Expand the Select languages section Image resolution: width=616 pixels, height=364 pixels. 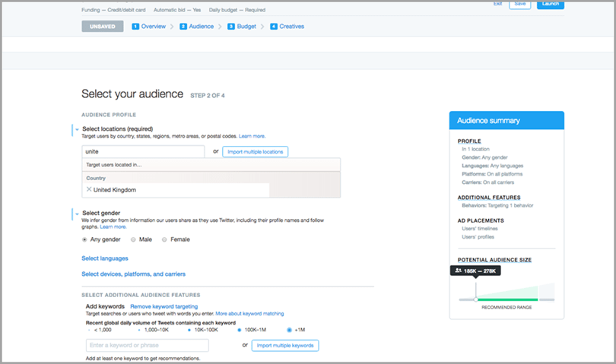point(104,258)
